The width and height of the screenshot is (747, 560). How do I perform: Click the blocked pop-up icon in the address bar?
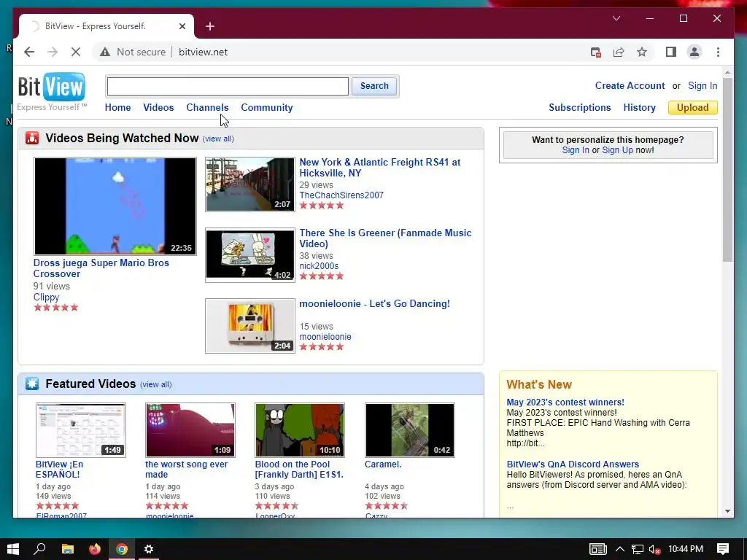click(595, 52)
